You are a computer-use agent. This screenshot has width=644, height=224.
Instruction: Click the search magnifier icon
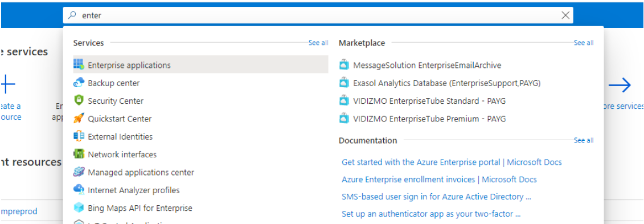(x=72, y=15)
